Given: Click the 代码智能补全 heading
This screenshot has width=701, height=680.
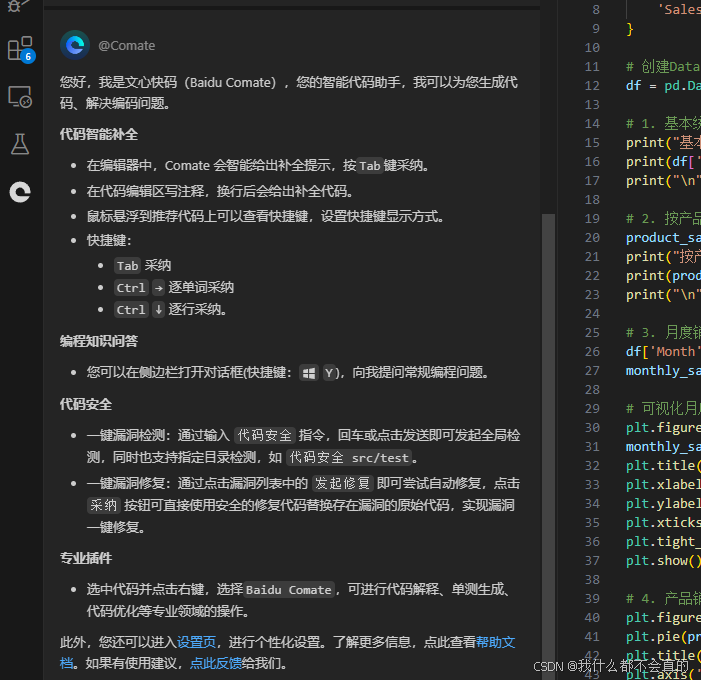Looking at the screenshot, I should click(99, 135).
